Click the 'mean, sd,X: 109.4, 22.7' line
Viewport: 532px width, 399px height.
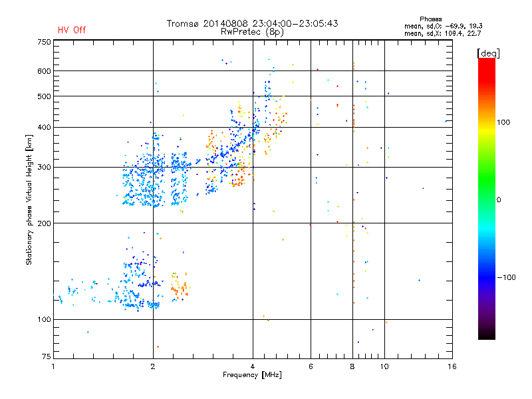(442, 33)
